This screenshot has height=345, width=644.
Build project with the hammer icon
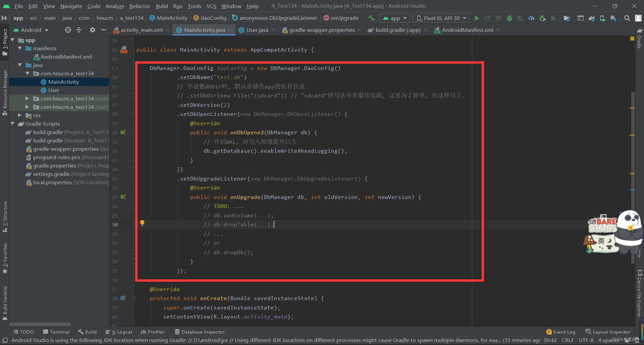coord(371,18)
